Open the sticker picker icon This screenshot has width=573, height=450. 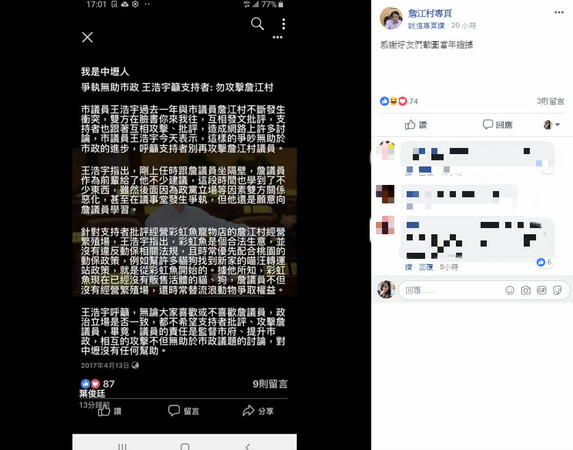point(557,291)
